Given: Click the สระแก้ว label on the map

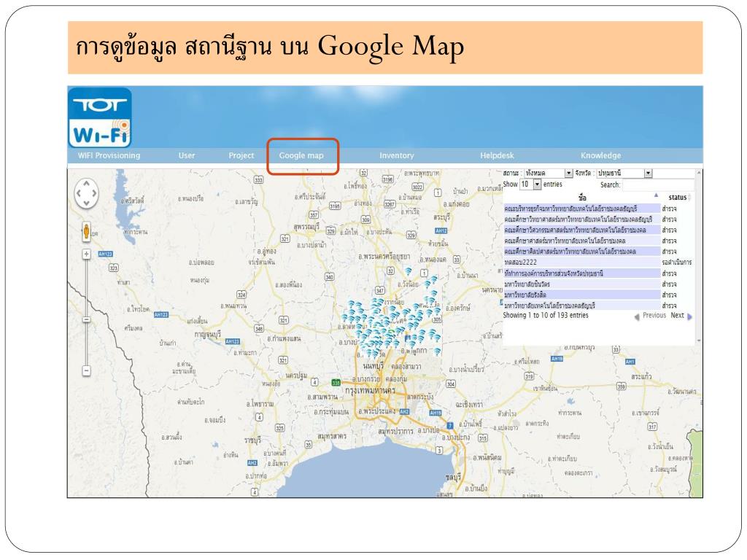Looking at the screenshot, I should coord(641,376).
